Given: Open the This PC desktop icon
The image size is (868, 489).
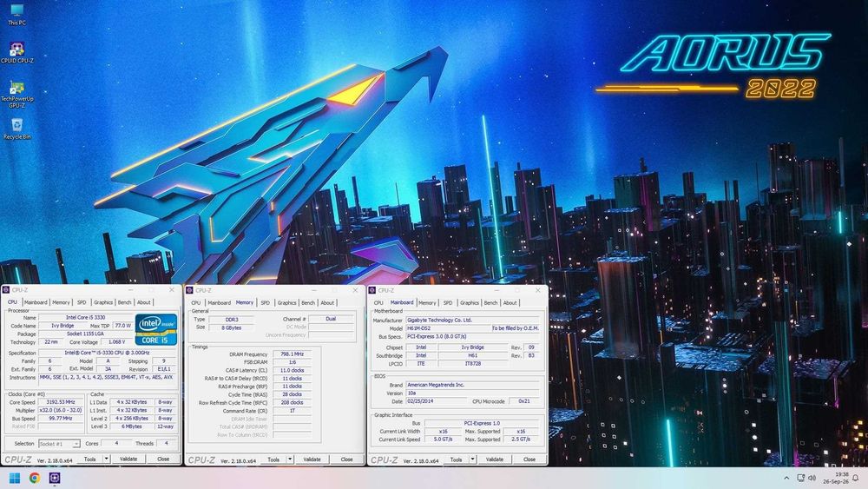Looking at the screenshot, I should [x=16, y=15].
